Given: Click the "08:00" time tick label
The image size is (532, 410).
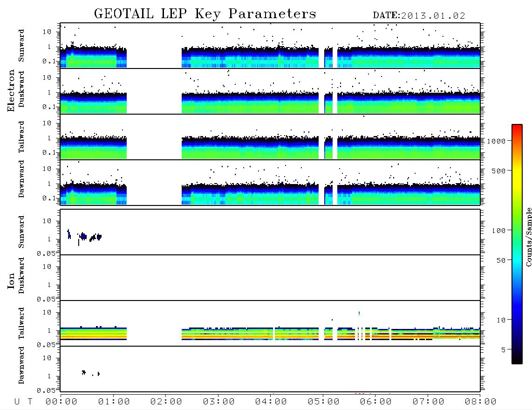Looking at the screenshot, I should point(481,402).
